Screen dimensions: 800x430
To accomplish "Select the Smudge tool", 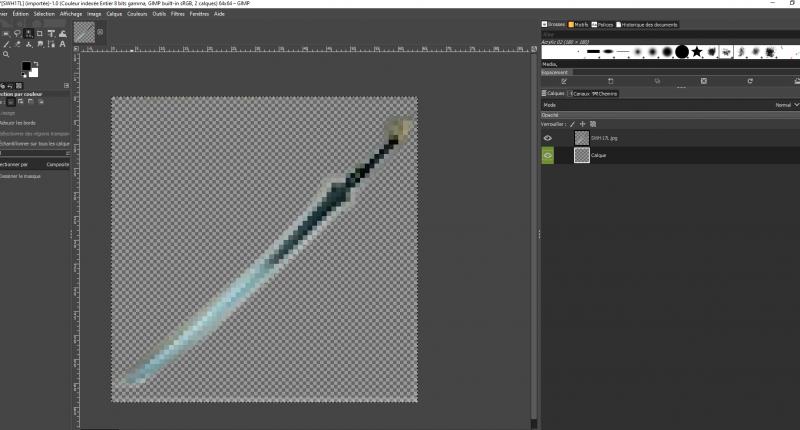I will 40,45.
